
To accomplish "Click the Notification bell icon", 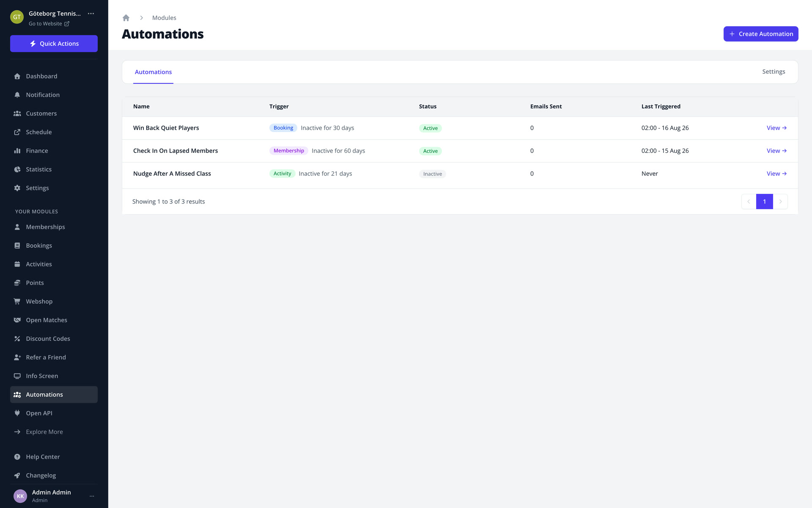I will click(x=17, y=95).
